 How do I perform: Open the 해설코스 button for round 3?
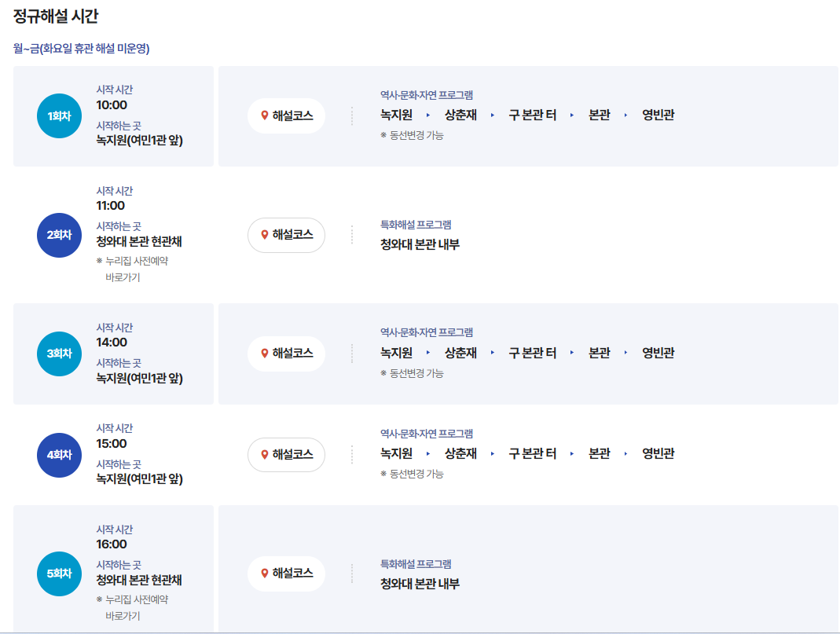tap(286, 353)
